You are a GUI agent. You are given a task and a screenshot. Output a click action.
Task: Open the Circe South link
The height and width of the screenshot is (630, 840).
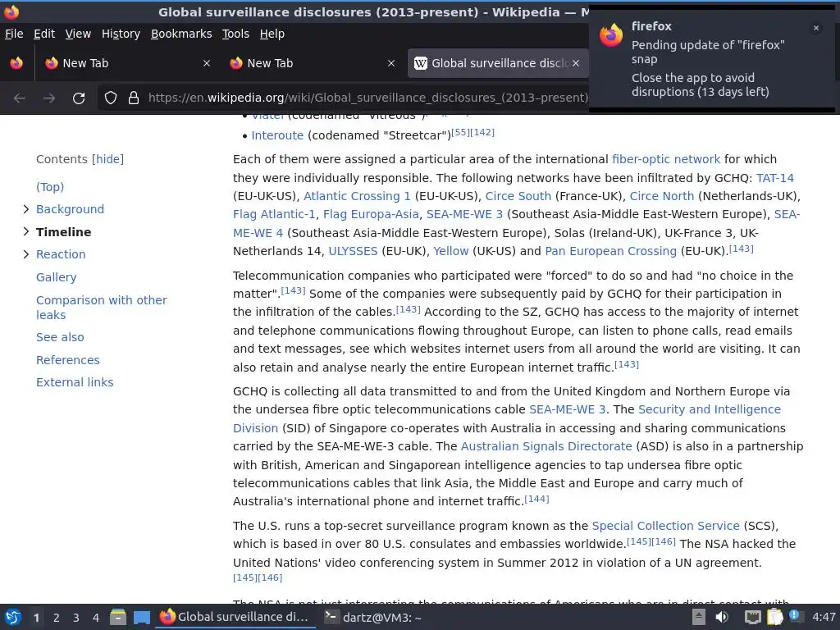coord(518,196)
